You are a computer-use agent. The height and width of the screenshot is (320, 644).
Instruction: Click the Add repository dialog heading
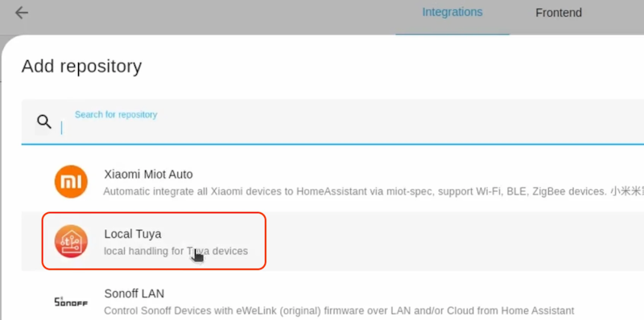pos(82,66)
